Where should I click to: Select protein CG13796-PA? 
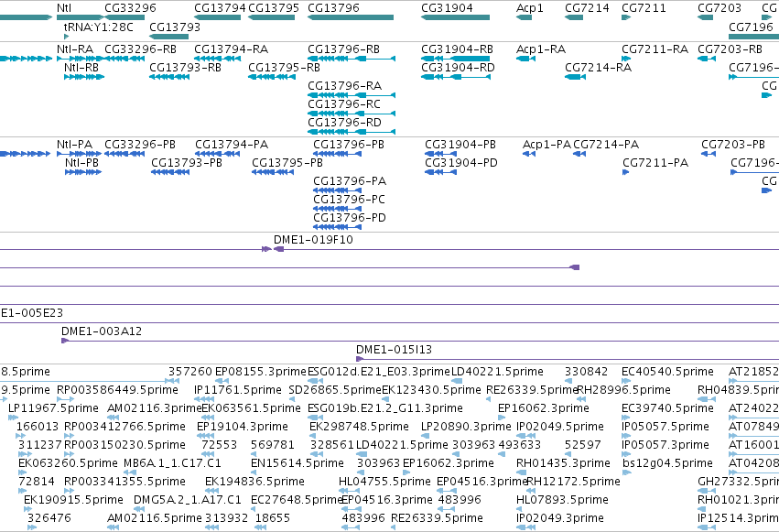(337, 190)
